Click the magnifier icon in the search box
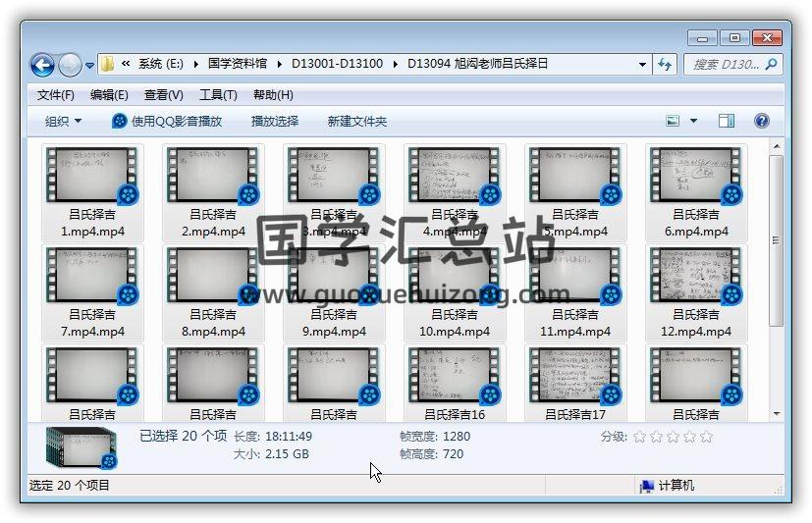This screenshot has width=812, height=523. point(771,65)
